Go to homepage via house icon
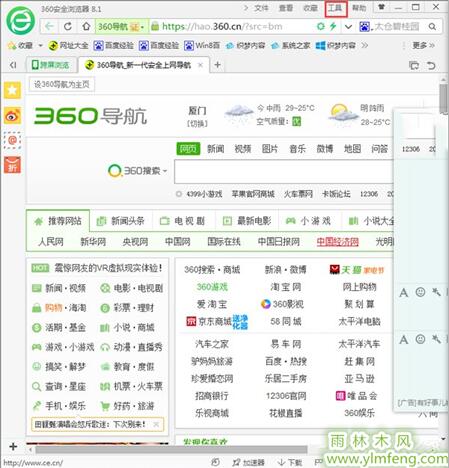Viewport: 449px width, 468px height. (86, 26)
